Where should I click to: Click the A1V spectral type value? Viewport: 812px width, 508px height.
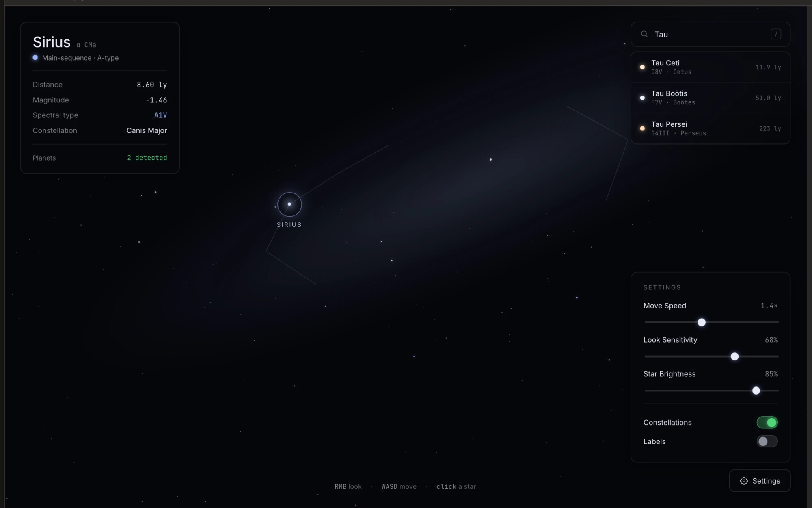pos(160,115)
